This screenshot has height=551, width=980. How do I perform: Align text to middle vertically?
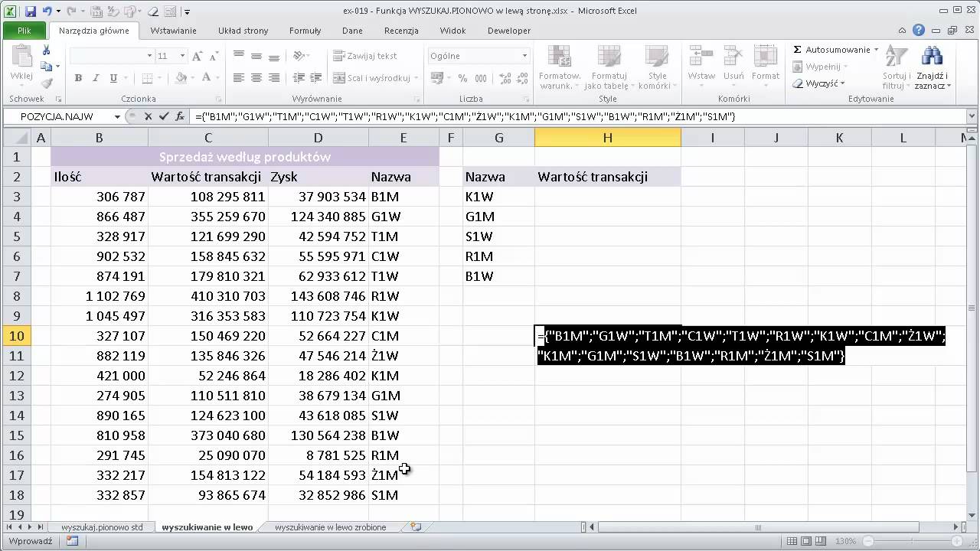click(256, 56)
